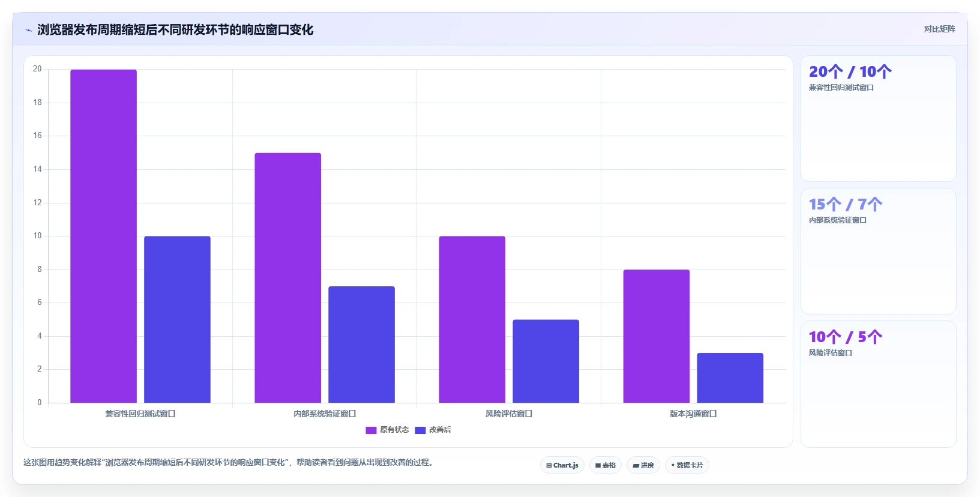Image resolution: width=980 pixels, height=497 pixels.
Task: Click the blue bar for 内部系统验证窗口
Action: (x=361, y=345)
